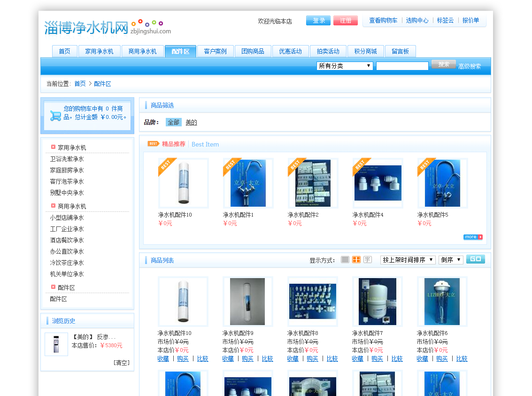The height and width of the screenshot is (396, 532).
Task: Click the GO sort button
Action: 476,259
